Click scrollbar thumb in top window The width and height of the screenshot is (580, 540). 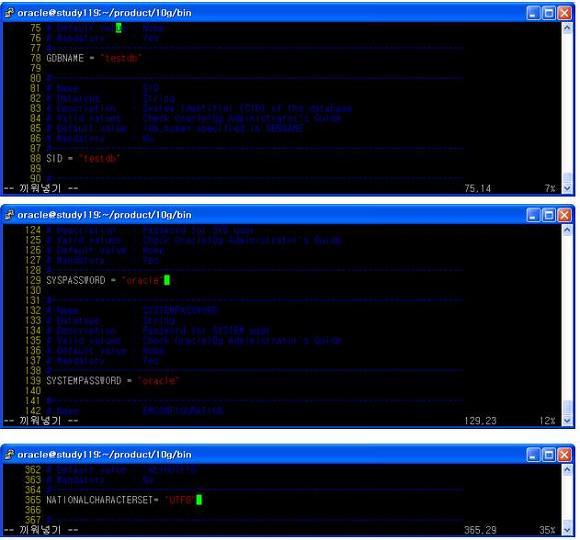[567, 178]
